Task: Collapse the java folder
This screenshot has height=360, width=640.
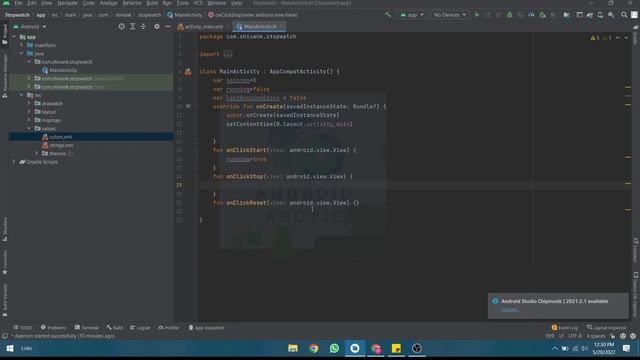Action: (x=22, y=53)
